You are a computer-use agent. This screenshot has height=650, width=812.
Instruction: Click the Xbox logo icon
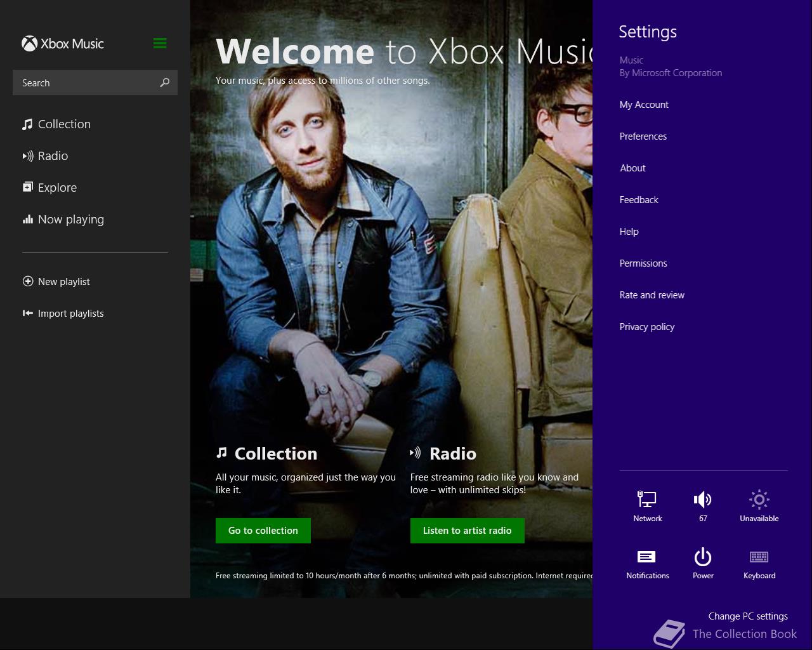(29, 43)
